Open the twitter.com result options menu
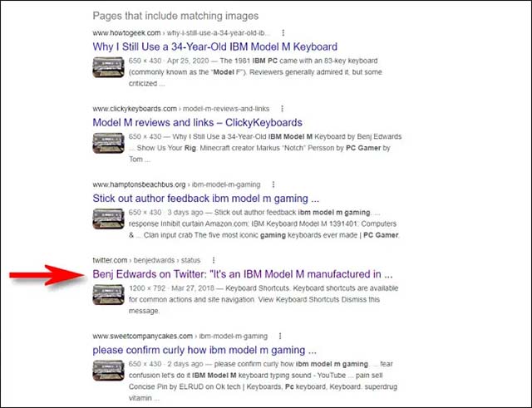Image resolution: width=532 pixels, height=408 pixels. pyautogui.click(x=214, y=260)
